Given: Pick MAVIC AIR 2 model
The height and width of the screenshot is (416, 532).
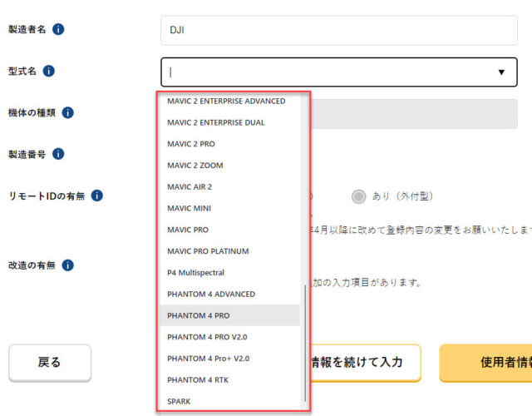Looking at the screenshot, I should click(x=229, y=186).
